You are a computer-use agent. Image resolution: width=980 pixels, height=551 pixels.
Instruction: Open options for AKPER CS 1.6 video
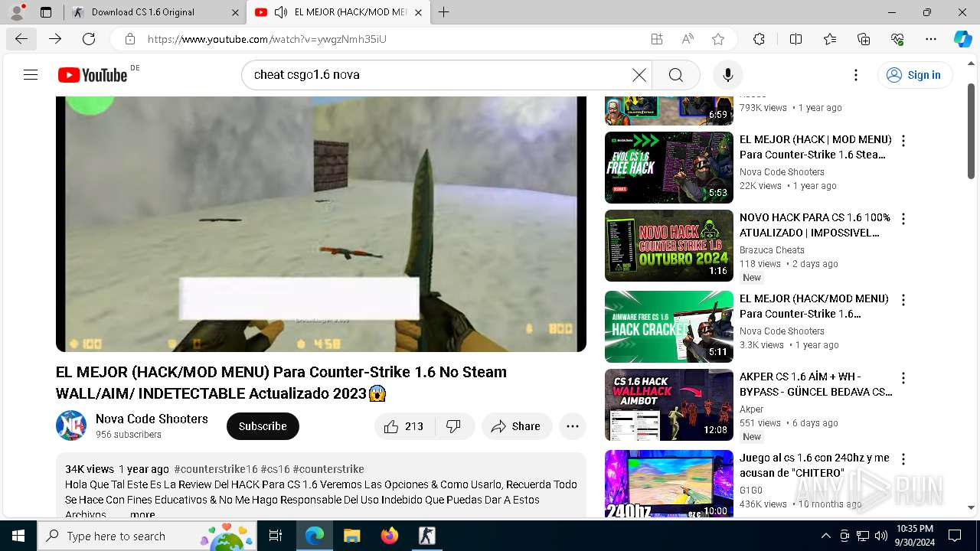click(903, 378)
